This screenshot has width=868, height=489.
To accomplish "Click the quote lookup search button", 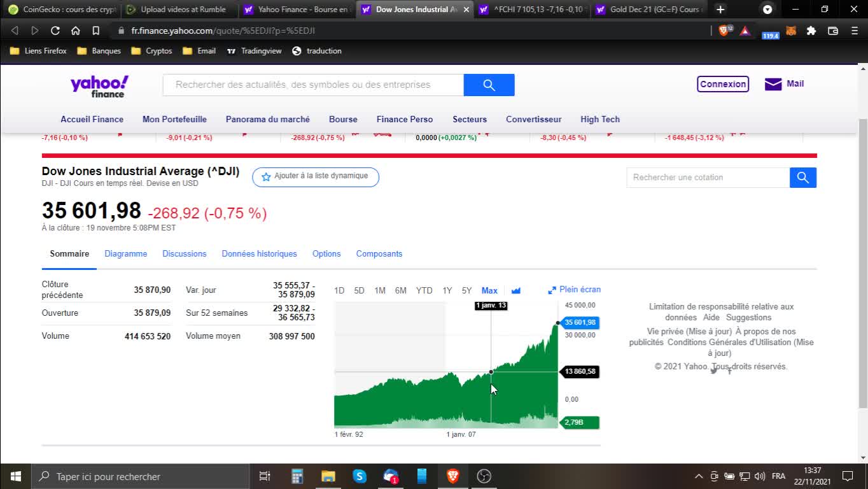I will (803, 178).
